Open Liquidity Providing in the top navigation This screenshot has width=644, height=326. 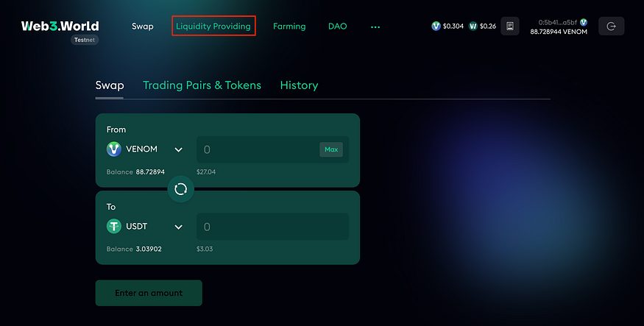coord(213,26)
